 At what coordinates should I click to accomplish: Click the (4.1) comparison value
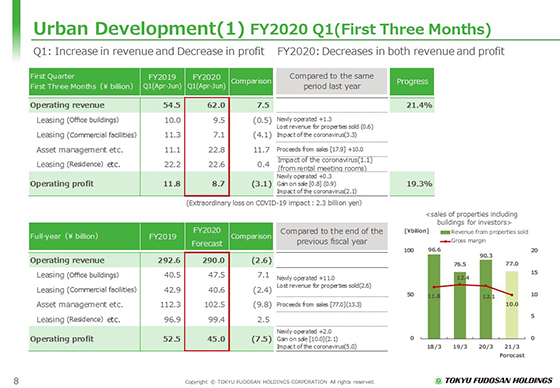262,135
